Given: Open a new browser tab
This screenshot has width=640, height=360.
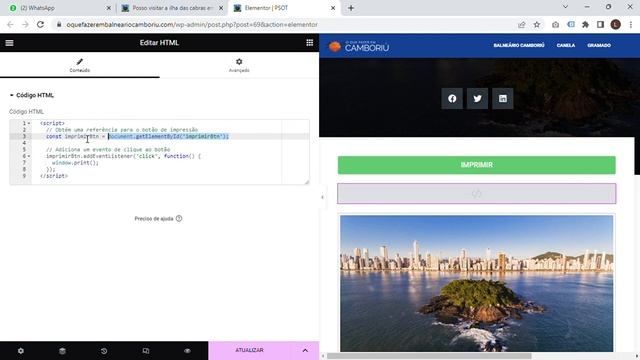Looking at the screenshot, I should [351, 8].
